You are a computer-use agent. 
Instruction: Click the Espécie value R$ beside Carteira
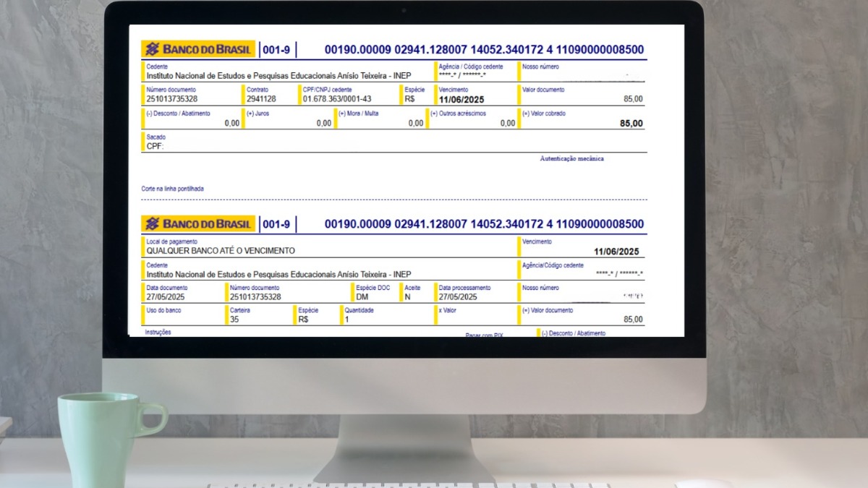(303, 319)
